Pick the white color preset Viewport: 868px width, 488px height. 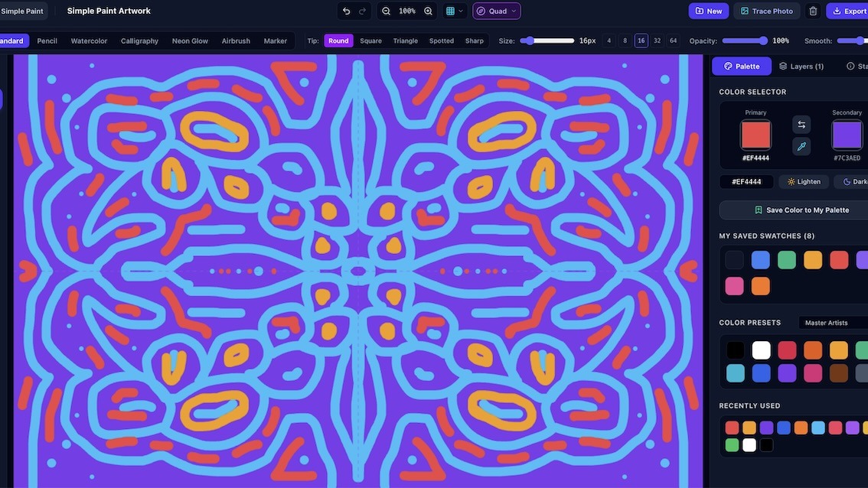tap(761, 350)
